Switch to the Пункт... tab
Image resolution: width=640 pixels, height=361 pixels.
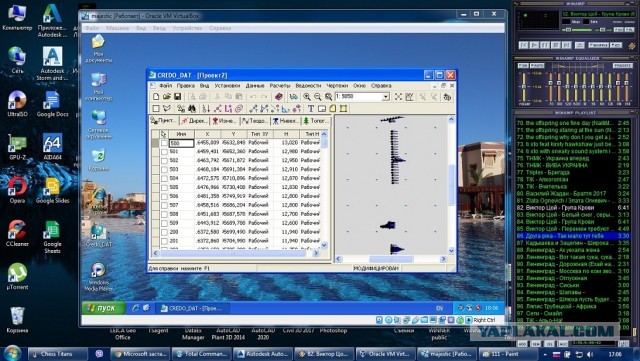click(x=163, y=120)
